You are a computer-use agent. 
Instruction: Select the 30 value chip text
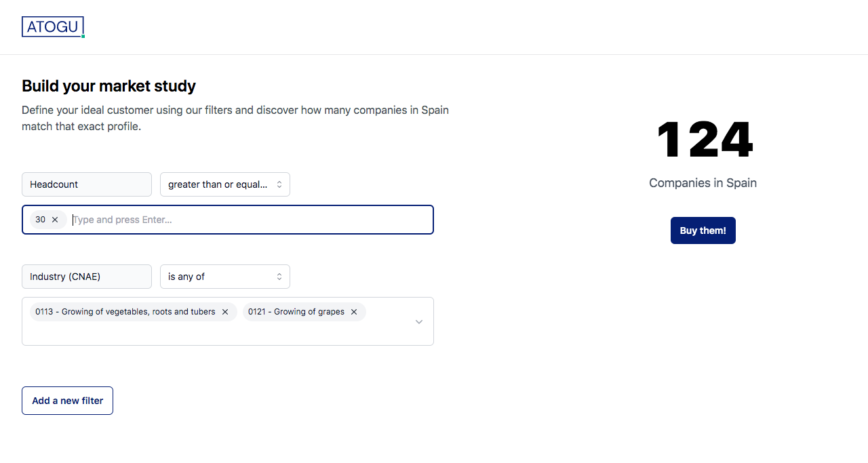coord(41,220)
